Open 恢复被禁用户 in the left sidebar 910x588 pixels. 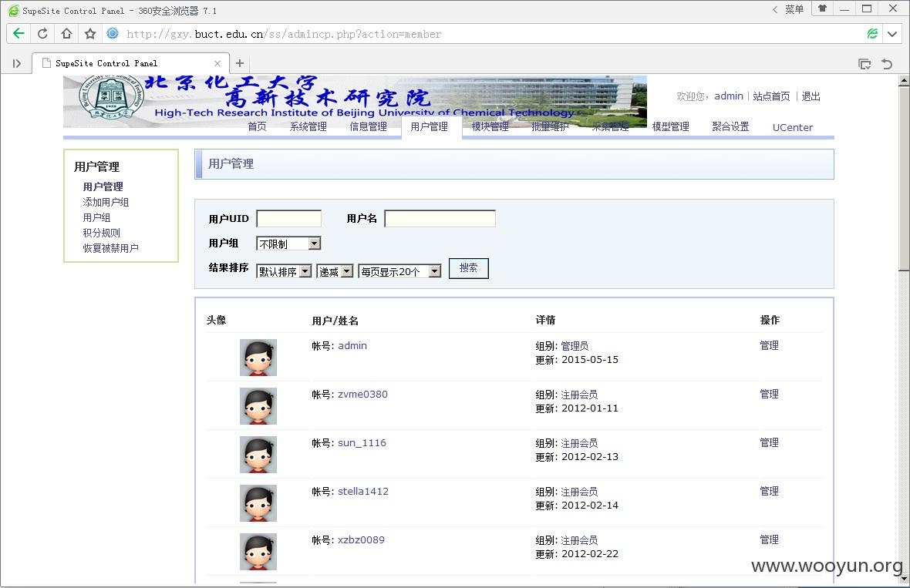(110, 248)
